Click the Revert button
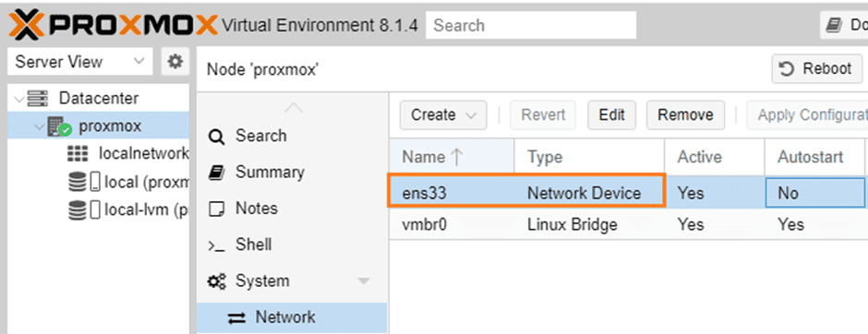 [x=543, y=115]
